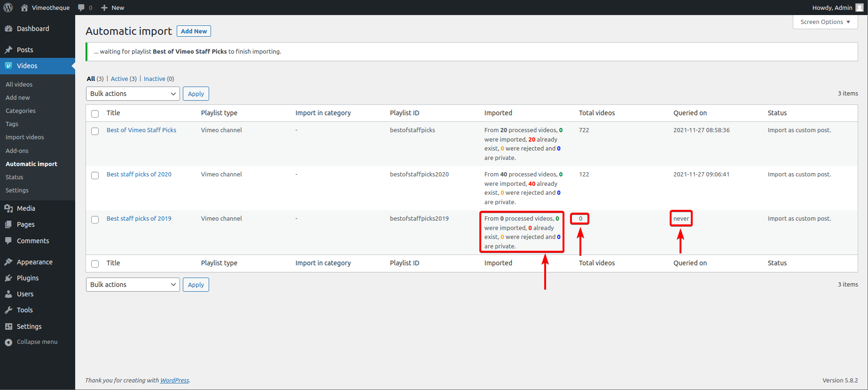Click the Admin avatar icon
This screenshot has width=868, height=390.
860,8
